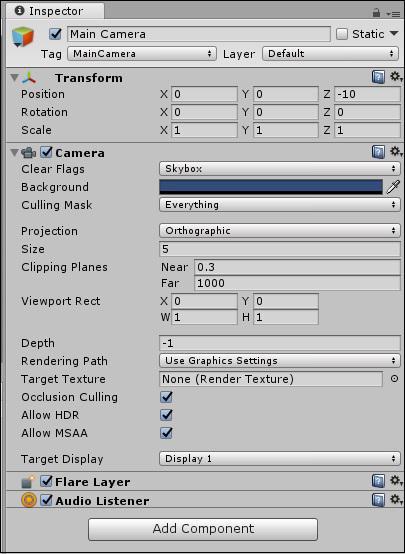
Task: Open the Camera component gear settings
Action: tap(396, 152)
